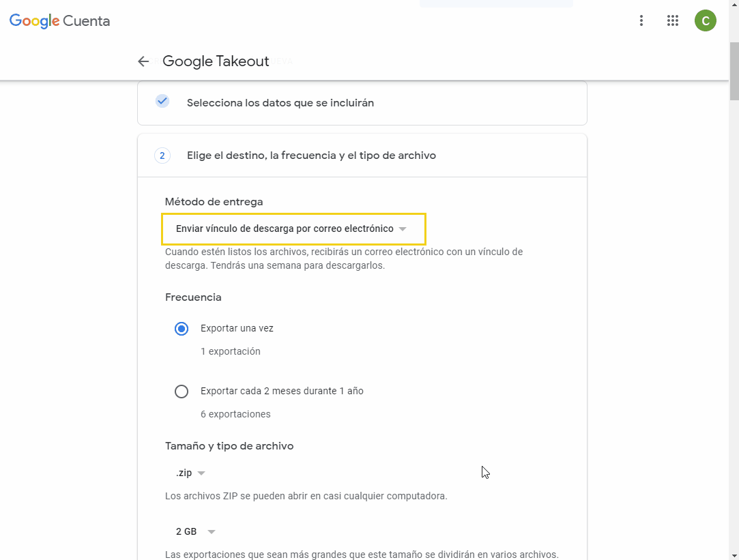This screenshot has width=739, height=560.
Task: Open the delivery method dropdown
Action: tap(293, 229)
